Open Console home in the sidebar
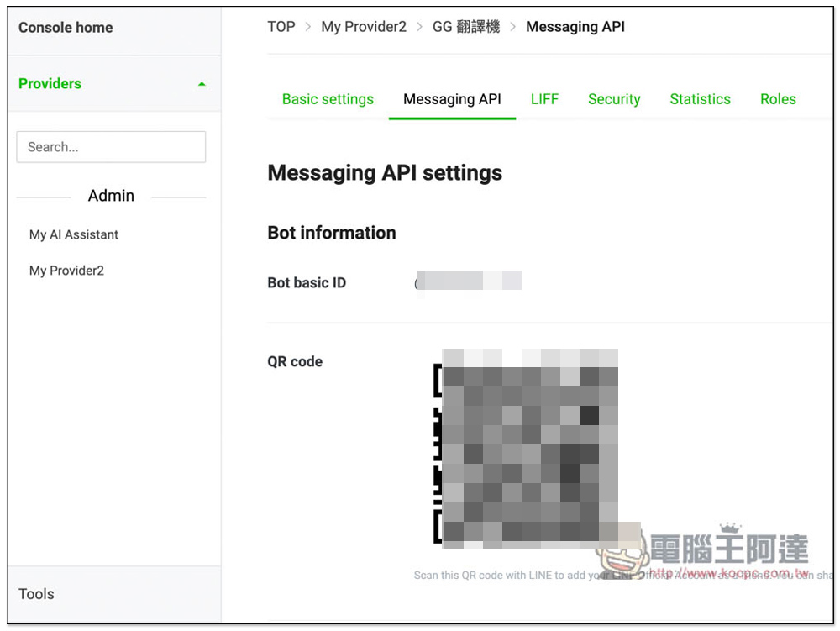 pos(66,28)
